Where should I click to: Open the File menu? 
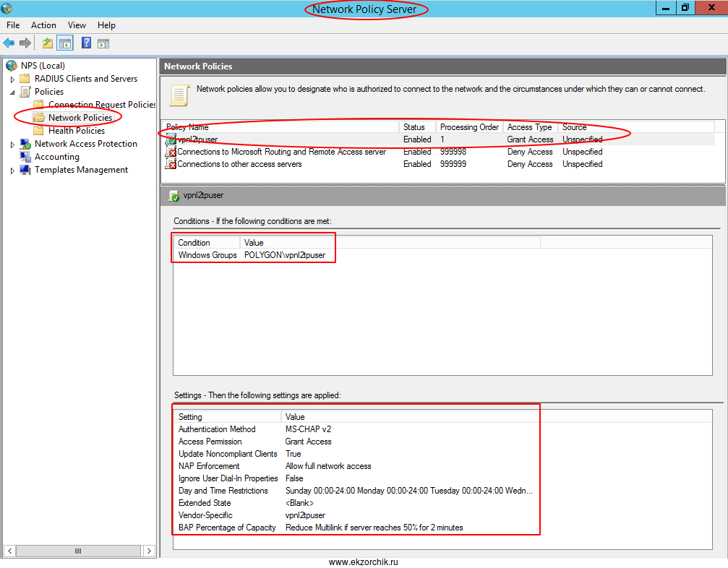[x=13, y=25]
